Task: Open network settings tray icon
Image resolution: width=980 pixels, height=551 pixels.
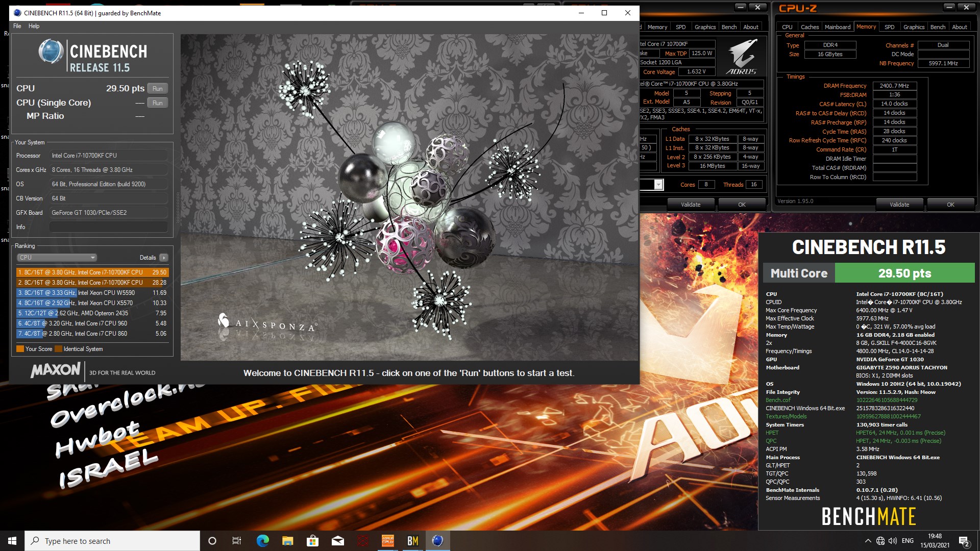Action: (880, 541)
